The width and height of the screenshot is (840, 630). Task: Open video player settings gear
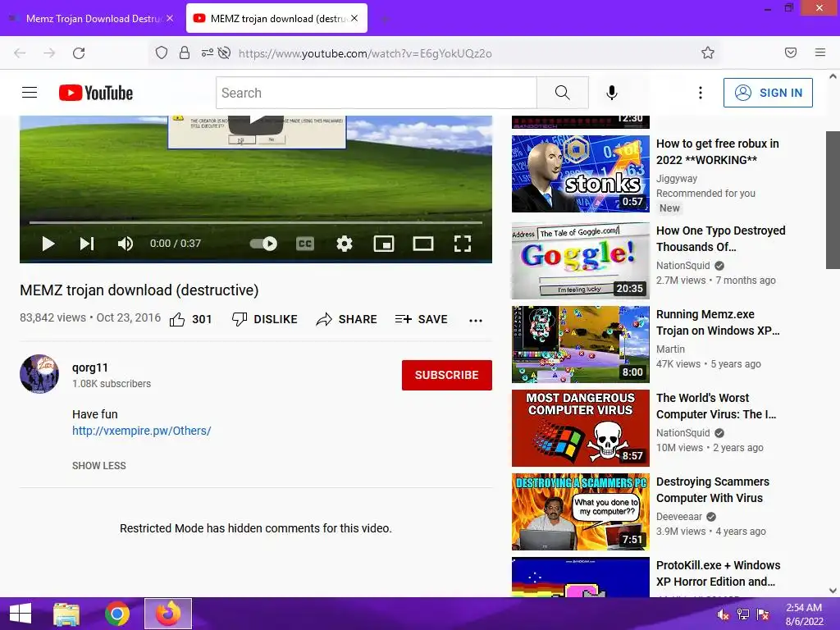(345, 244)
